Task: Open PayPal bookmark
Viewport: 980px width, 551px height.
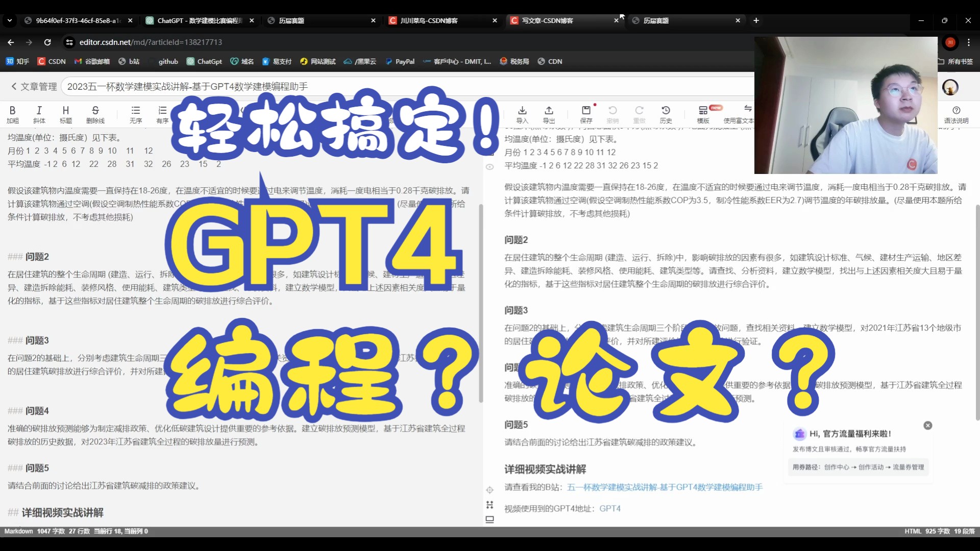Action: pyautogui.click(x=400, y=61)
